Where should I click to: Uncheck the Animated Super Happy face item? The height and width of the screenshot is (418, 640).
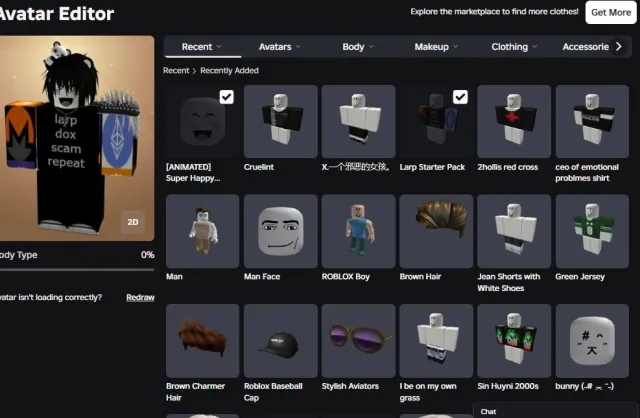click(x=227, y=97)
